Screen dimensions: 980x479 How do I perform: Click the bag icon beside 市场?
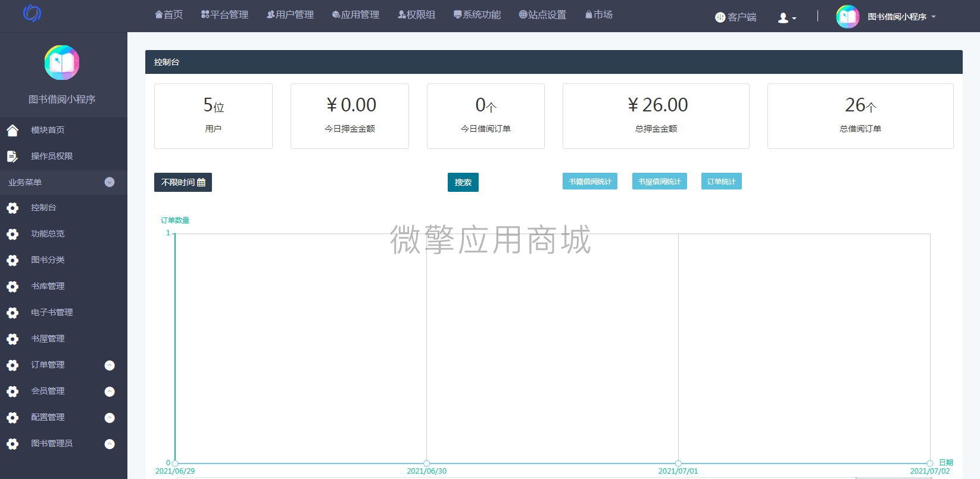pyautogui.click(x=589, y=14)
